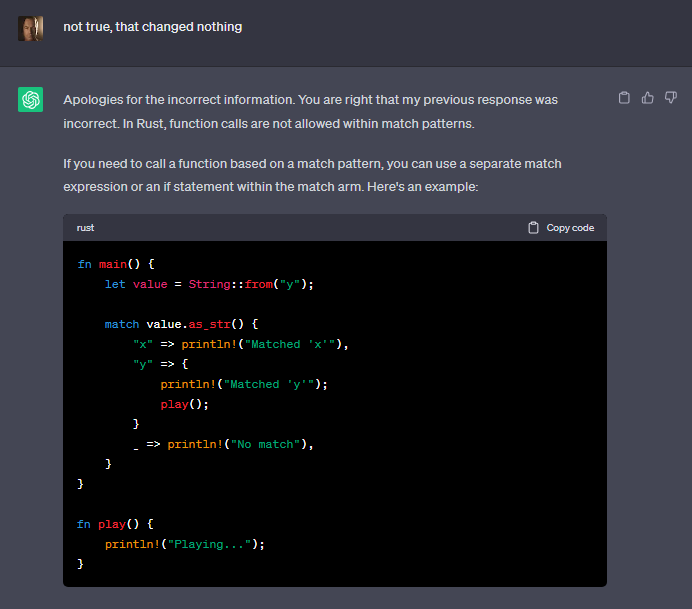Click the code line 'fn main() {'
The height and width of the screenshot is (609, 692).
click(x=116, y=264)
